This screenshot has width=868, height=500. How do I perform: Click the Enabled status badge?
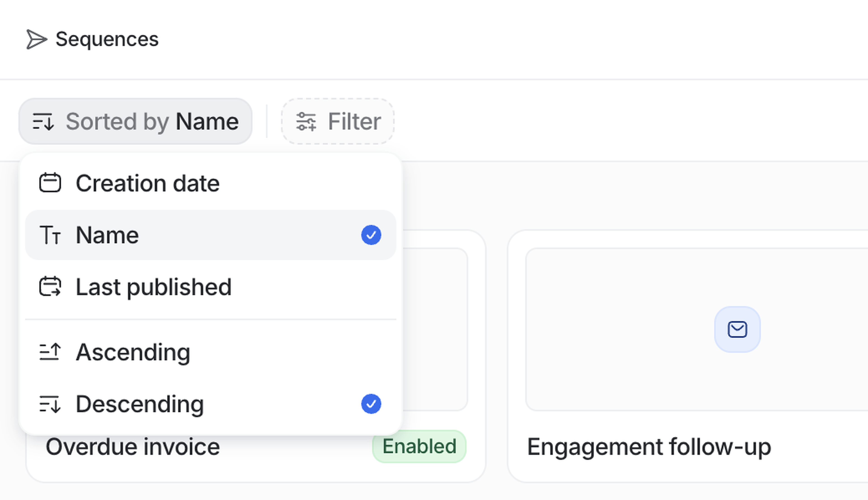pyautogui.click(x=419, y=446)
